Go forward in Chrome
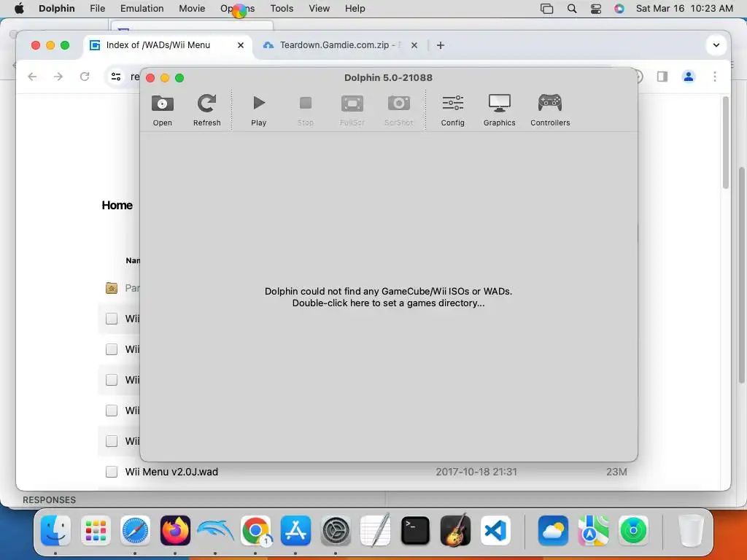747x560 pixels. [x=58, y=77]
